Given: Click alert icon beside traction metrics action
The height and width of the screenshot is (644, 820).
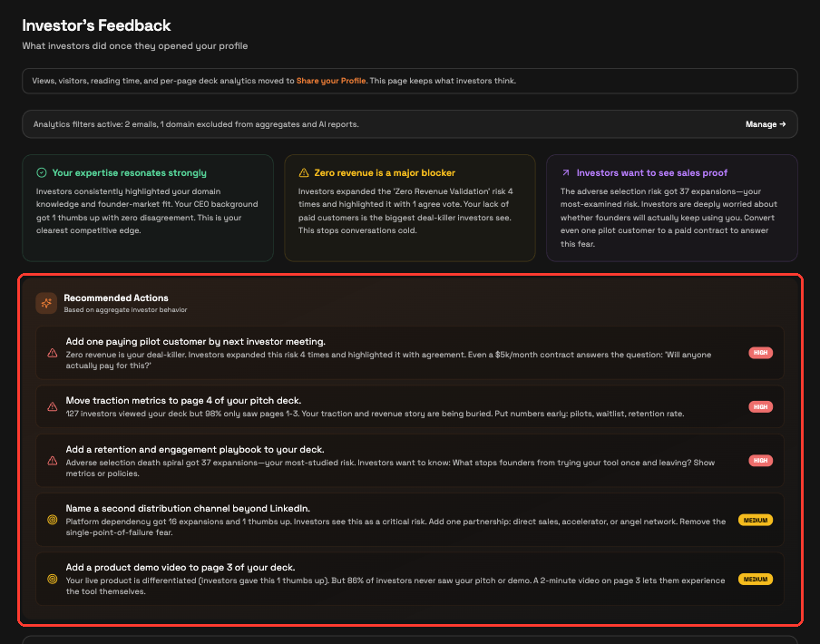Looking at the screenshot, I should click(53, 406).
